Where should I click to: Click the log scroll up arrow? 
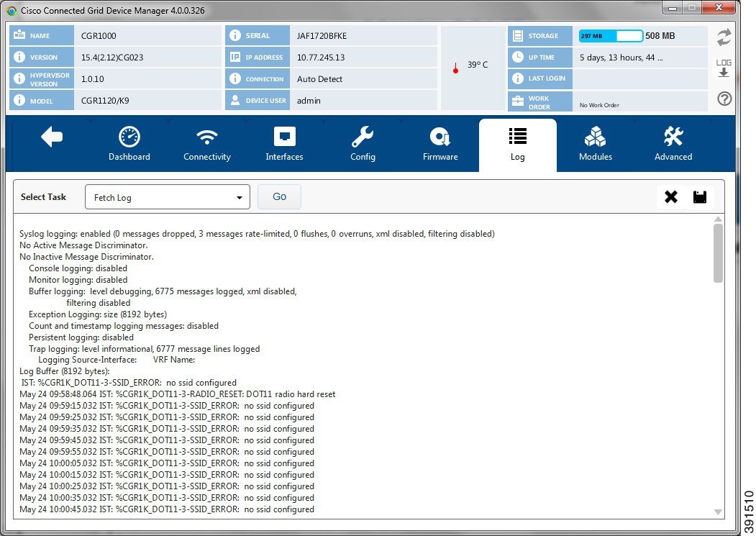pos(718,219)
